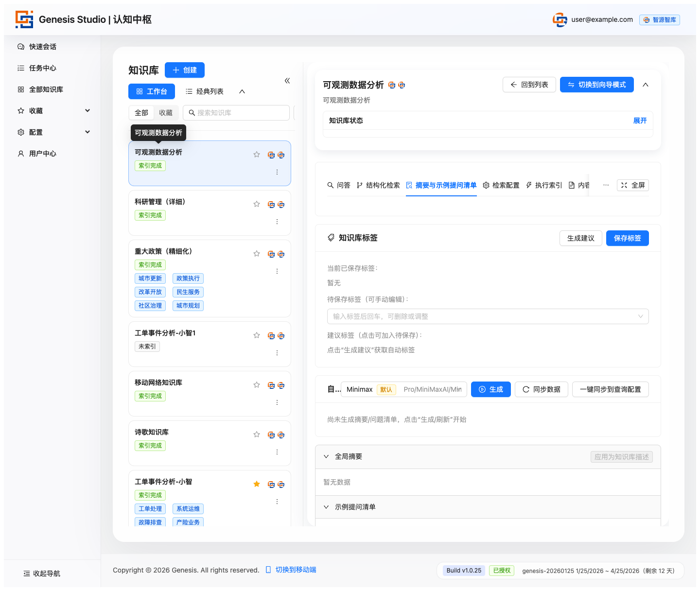Star the 科研管理（详细） knowledge base
Screen dimensions: 700x591
pos(257,204)
